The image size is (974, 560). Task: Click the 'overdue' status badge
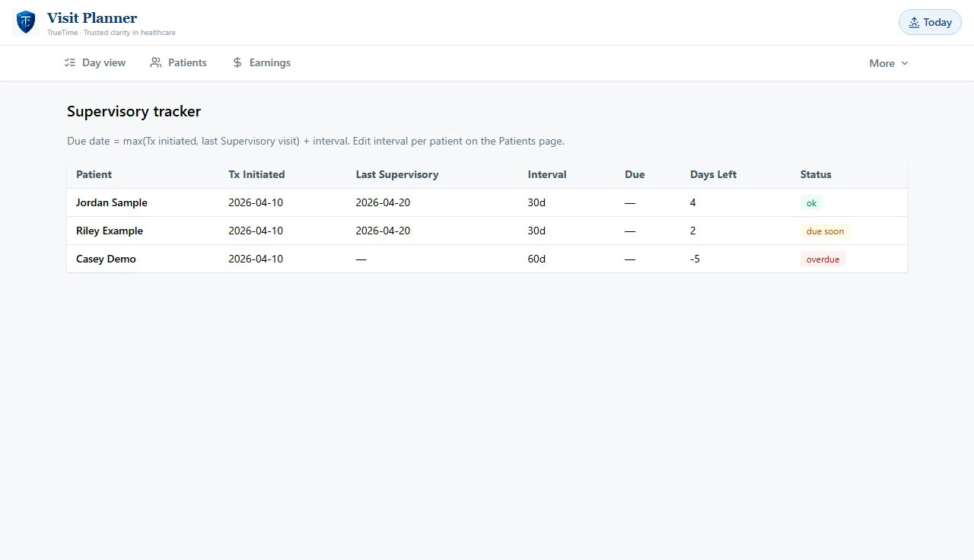click(x=823, y=259)
